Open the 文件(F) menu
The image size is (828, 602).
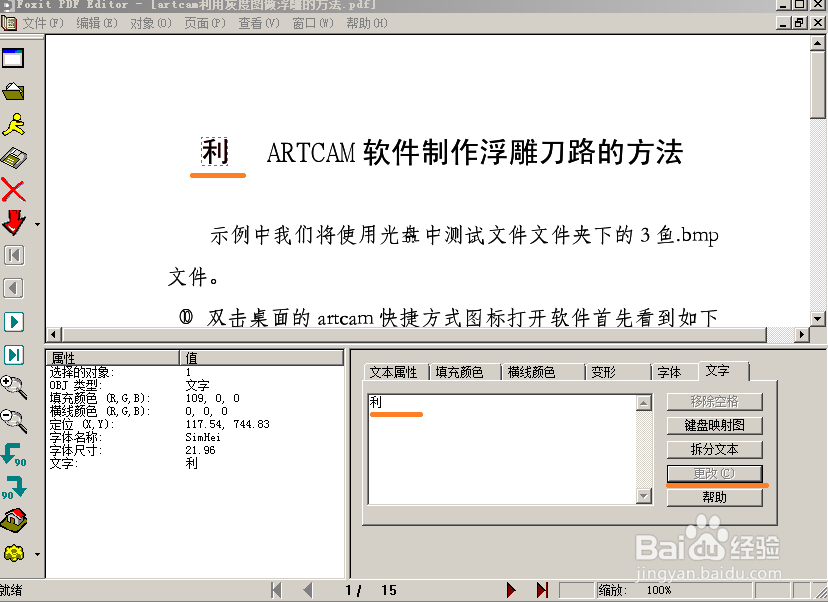tap(43, 23)
